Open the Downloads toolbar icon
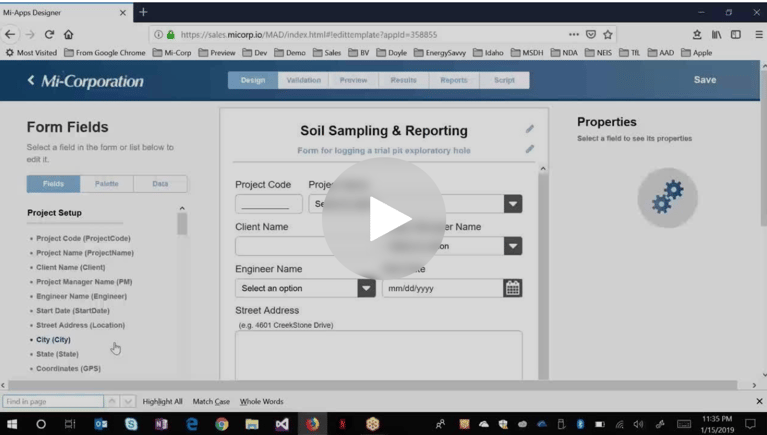The width and height of the screenshot is (767, 435). 697,34
